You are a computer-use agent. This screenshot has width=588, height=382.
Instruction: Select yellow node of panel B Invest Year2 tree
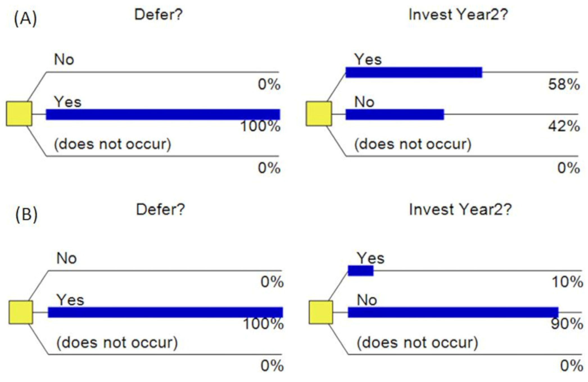321,312
